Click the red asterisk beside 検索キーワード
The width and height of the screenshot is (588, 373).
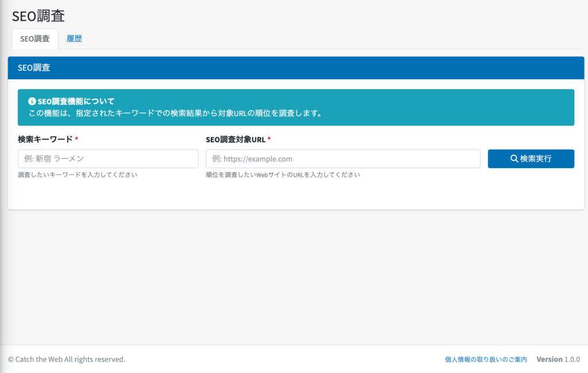pos(76,139)
